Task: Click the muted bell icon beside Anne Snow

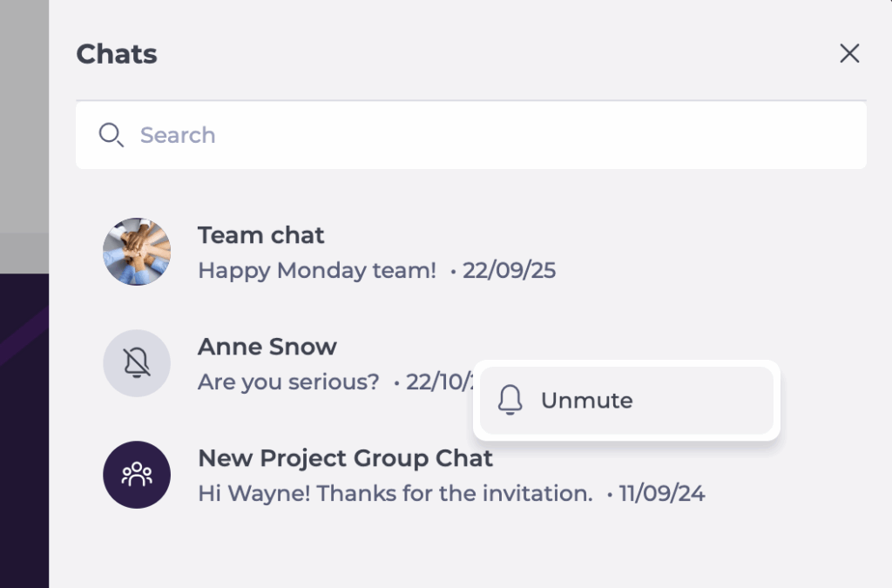Action: tap(137, 363)
